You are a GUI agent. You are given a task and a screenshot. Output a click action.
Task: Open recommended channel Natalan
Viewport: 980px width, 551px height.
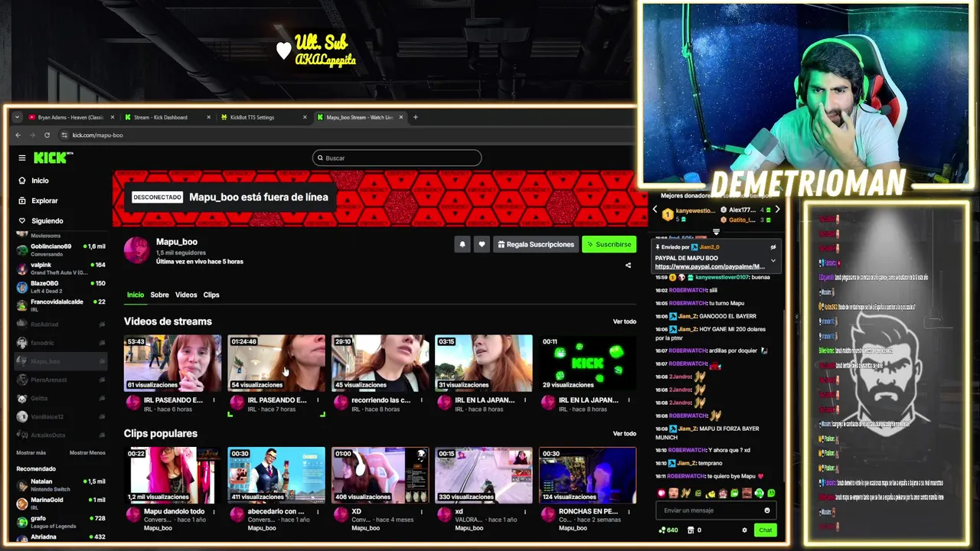(x=61, y=484)
